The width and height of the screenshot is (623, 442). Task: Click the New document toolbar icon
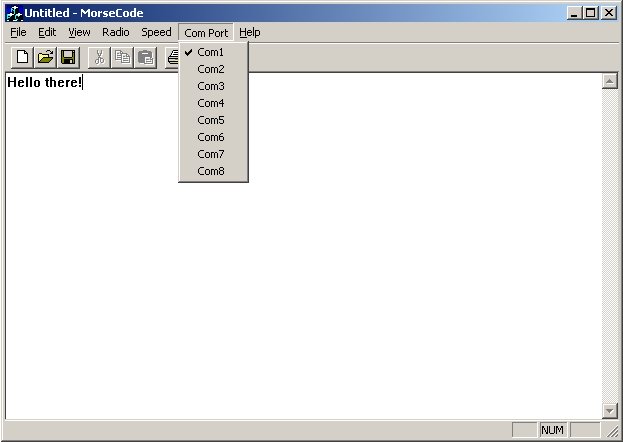point(22,58)
